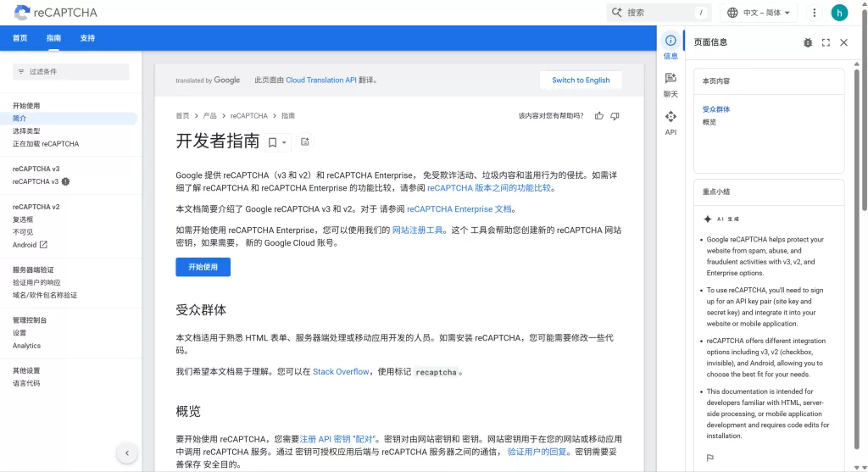868x472 pixels.
Task: Open the bookmark dropdown arrow
Action: pyautogui.click(x=284, y=142)
